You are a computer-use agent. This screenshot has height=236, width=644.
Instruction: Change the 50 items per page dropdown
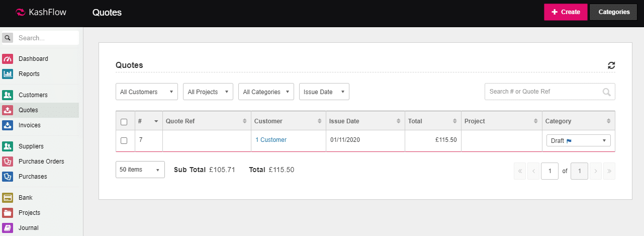point(140,170)
